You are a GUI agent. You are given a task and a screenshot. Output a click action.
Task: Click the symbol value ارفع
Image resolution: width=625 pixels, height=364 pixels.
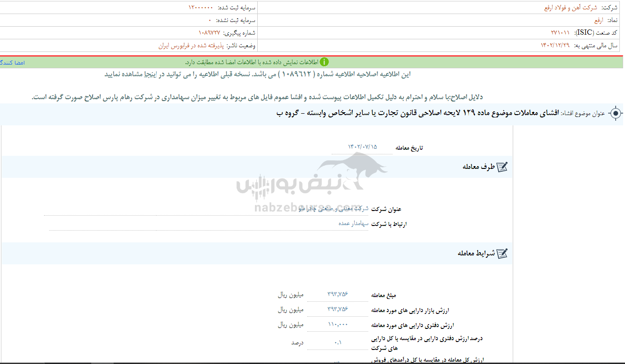[x=598, y=20]
